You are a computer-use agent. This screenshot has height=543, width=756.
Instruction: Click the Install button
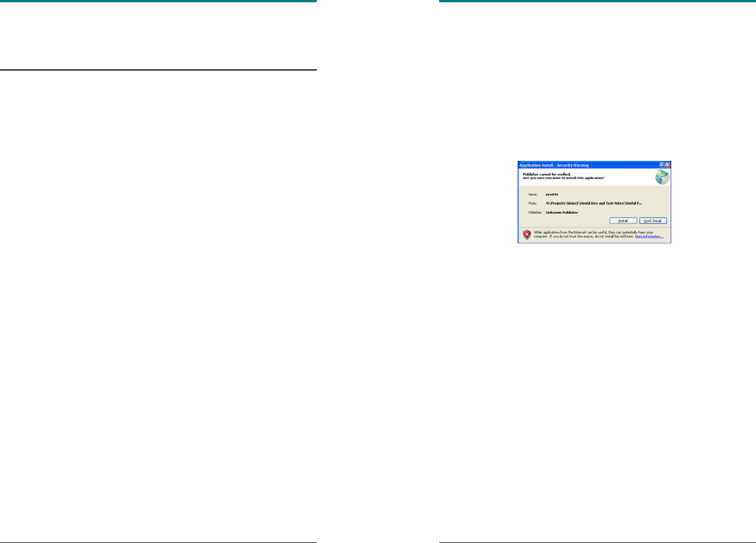(623, 221)
